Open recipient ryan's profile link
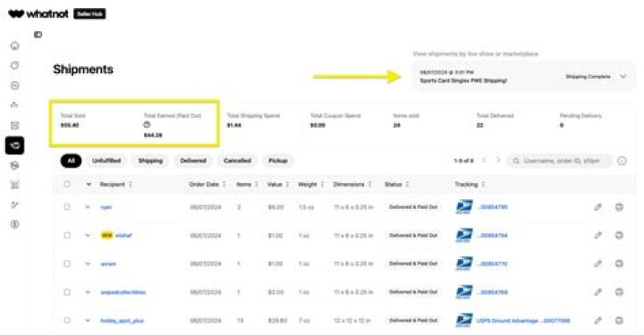644x335 pixels. click(x=106, y=207)
